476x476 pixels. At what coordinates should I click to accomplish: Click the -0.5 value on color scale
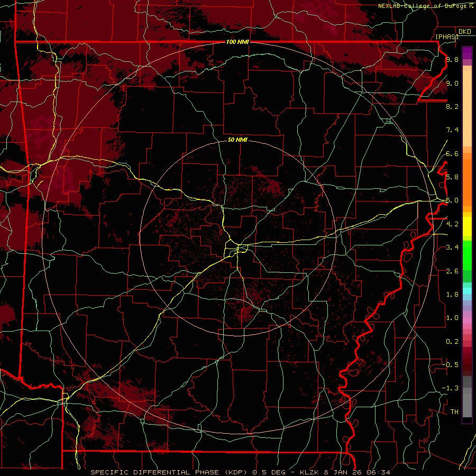450,365
